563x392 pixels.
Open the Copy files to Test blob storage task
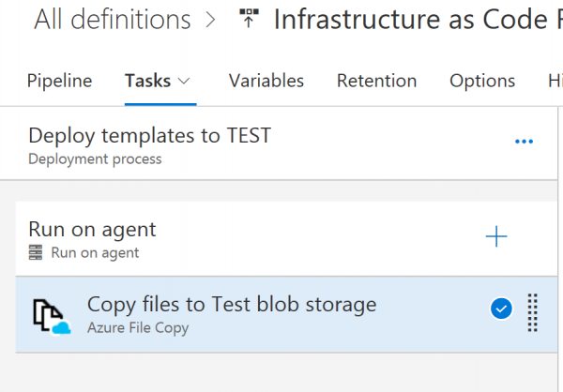[x=232, y=305]
